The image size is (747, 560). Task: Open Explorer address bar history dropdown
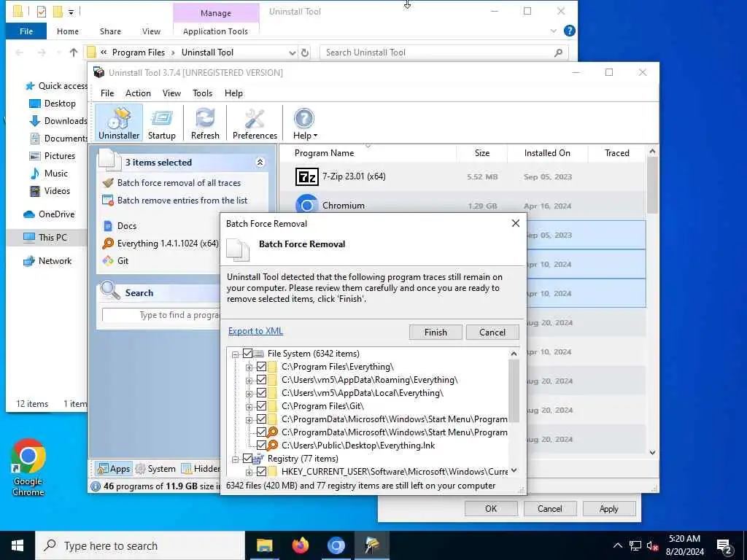292,52
